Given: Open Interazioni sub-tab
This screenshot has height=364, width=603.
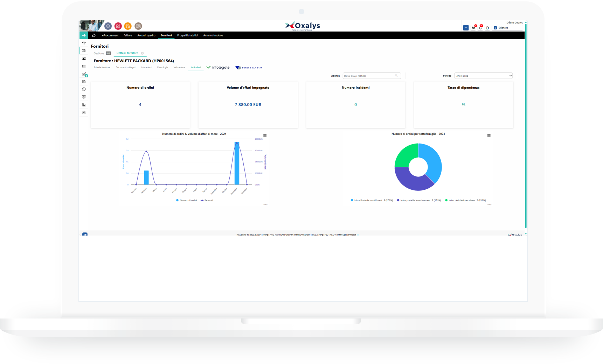Looking at the screenshot, I should pyautogui.click(x=146, y=68).
